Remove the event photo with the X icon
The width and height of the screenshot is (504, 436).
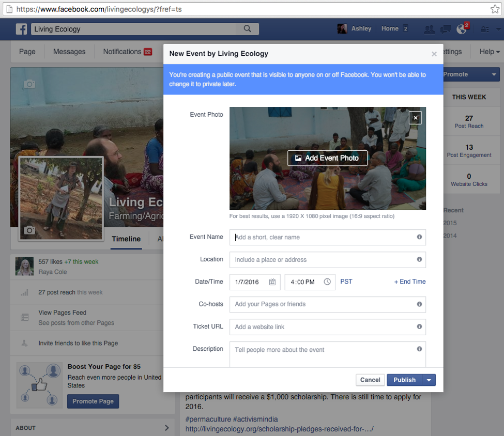(415, 118)
